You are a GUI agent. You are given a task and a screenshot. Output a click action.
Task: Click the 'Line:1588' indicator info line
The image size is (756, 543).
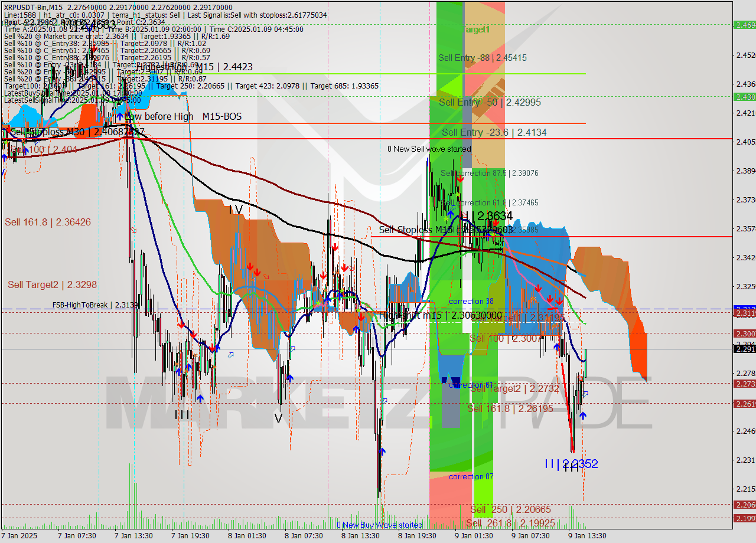pyautogui.click(x=165, y=15)
